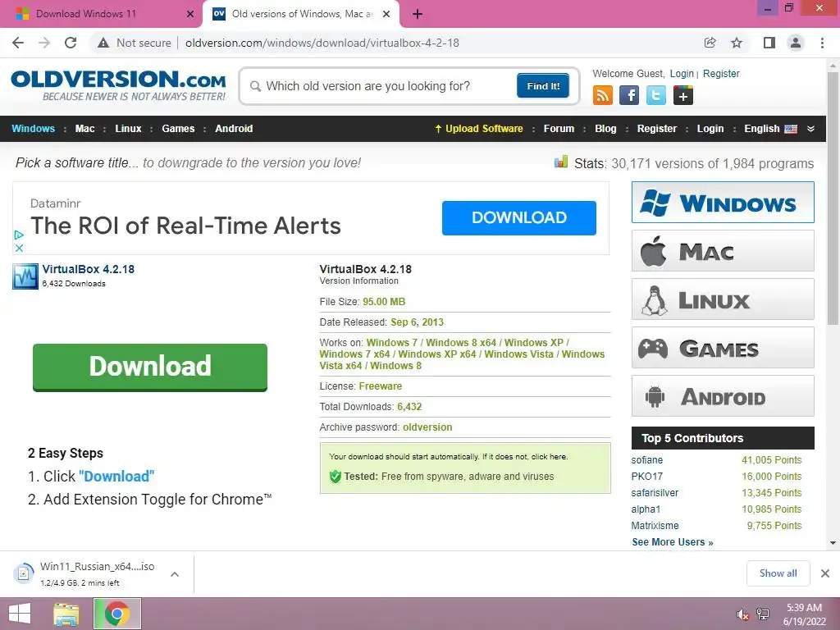This screenshot has height=630, width=840.
Task: Click the Register link next to Welcome Guest
Action: [x=721, y=73]
